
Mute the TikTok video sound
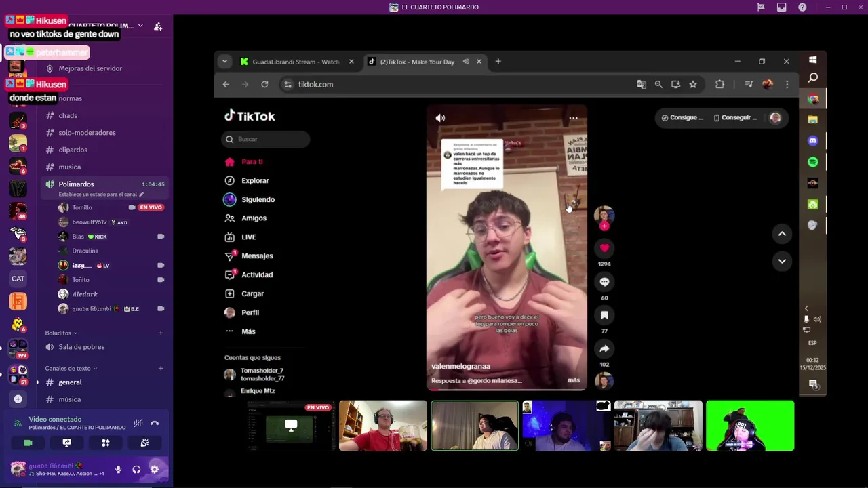coord(440,118)
